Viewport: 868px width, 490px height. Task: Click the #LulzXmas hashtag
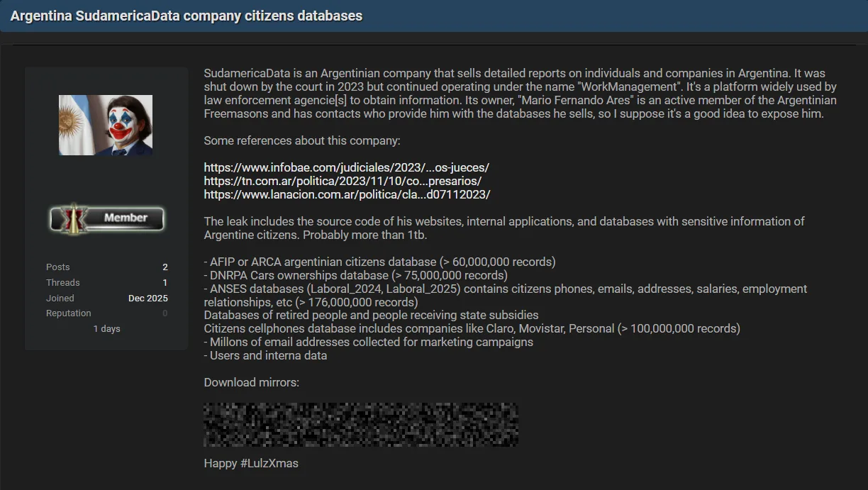[268, 463]
